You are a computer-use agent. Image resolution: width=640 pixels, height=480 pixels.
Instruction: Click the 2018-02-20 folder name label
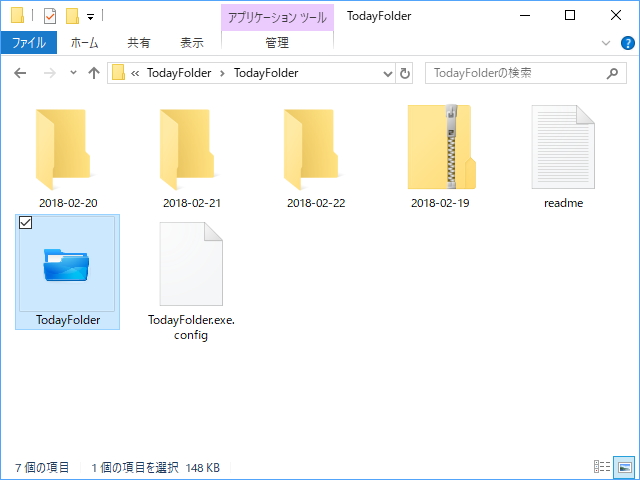pos(68,203)
